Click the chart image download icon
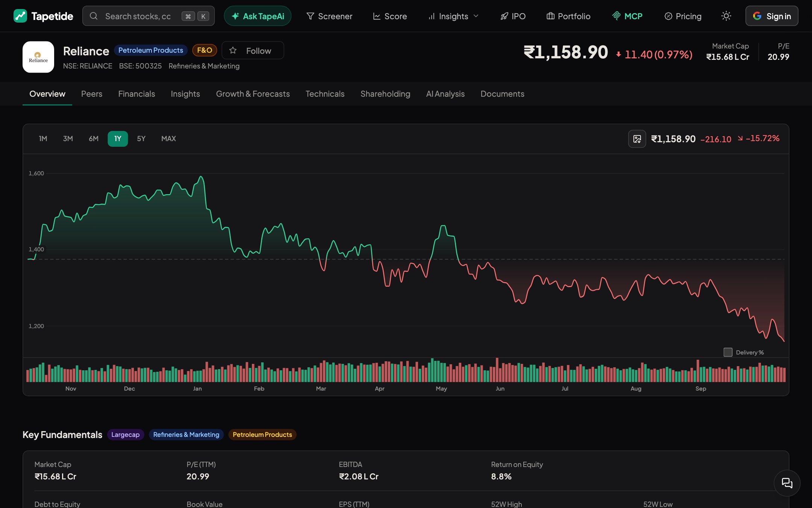Screen dimensions: 812x508 click(x=637, y=139)
